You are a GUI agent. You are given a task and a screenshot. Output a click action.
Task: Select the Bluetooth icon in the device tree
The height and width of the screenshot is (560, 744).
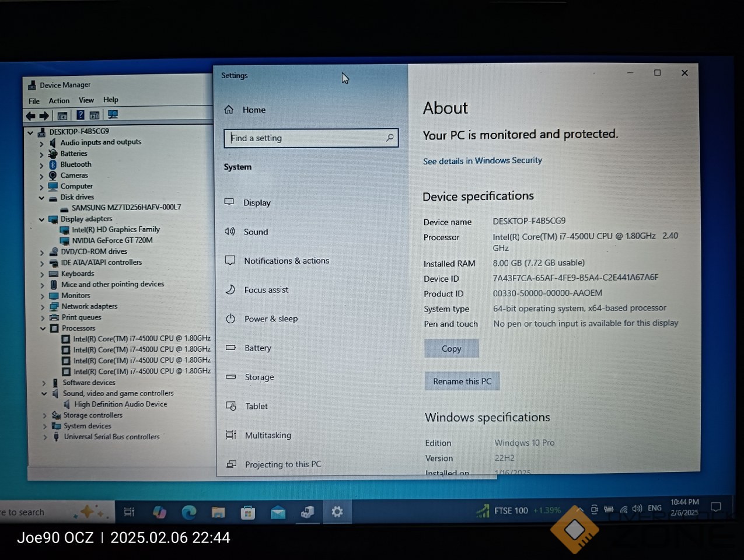click(53, 164)
